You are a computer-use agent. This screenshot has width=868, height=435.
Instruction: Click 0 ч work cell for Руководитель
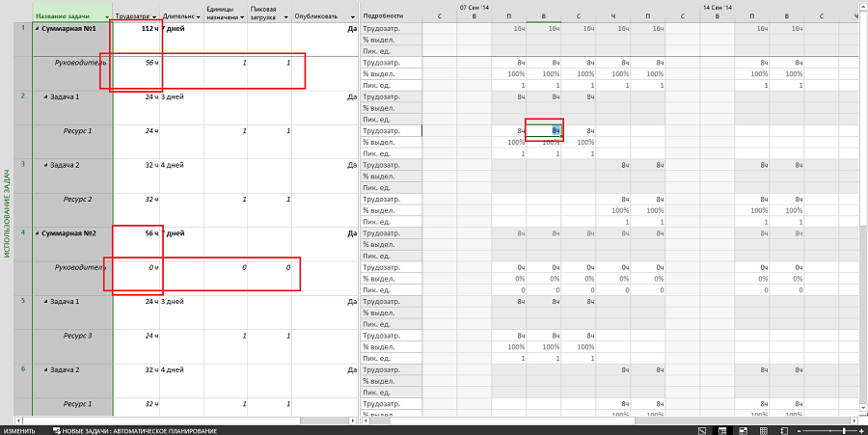[136, 278]
